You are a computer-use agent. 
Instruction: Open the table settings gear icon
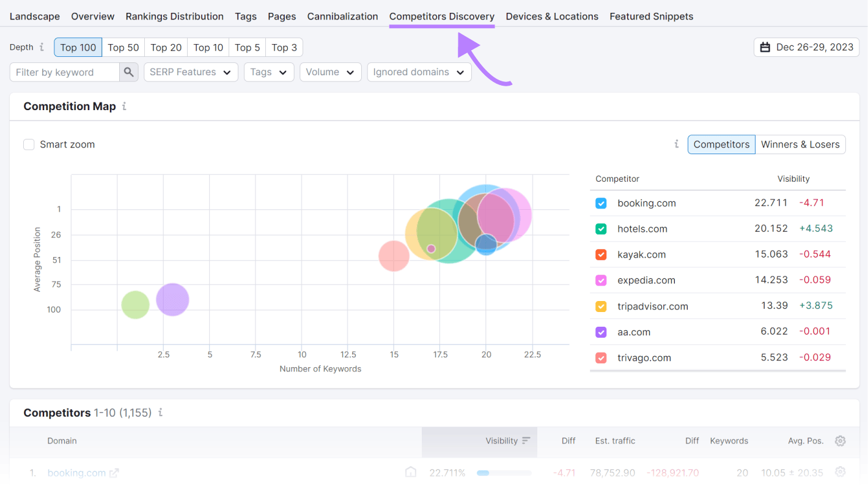click(x=840, y=441)
